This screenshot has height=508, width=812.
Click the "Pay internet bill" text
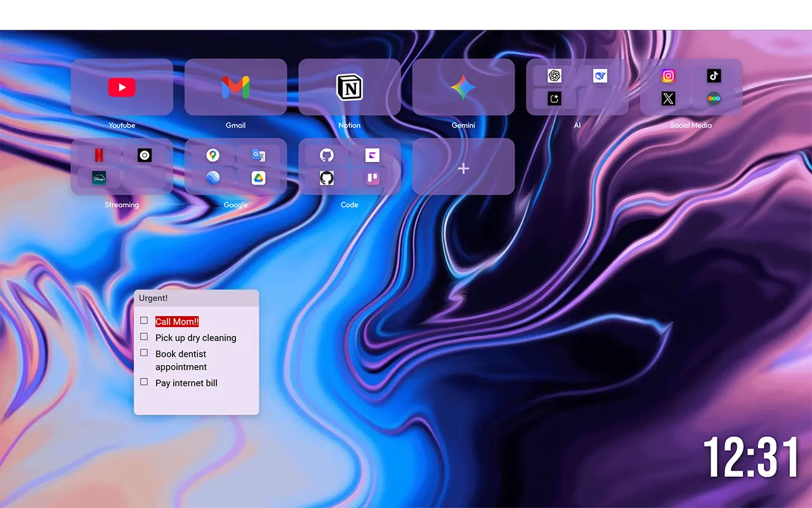(187, 383)
